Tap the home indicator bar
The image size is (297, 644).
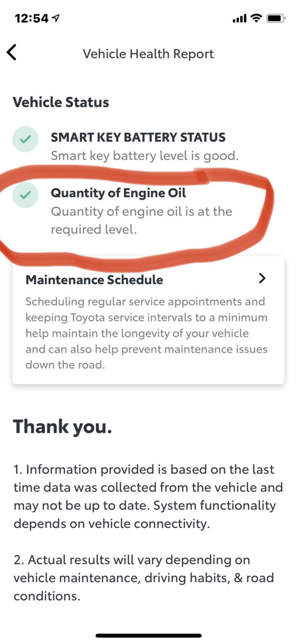tap(149, 635)
